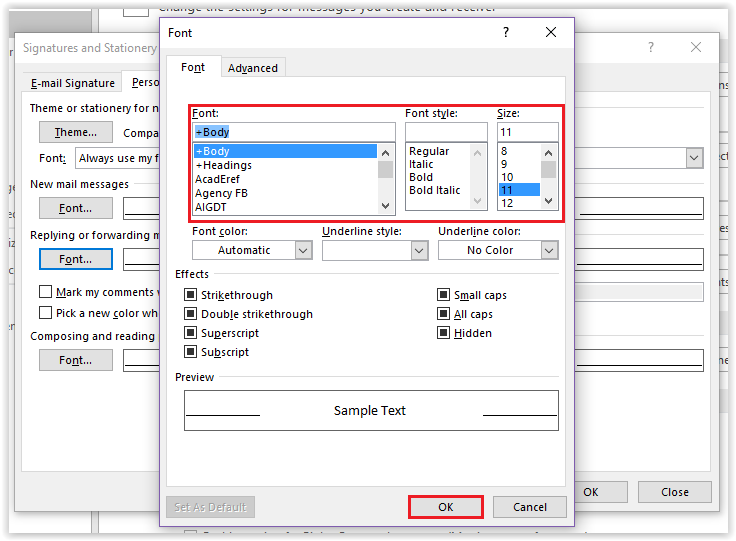Close the Signatures and Stationery window
Image resolution: width=736 pixels, height=541 pixels.
pos(696,47)
